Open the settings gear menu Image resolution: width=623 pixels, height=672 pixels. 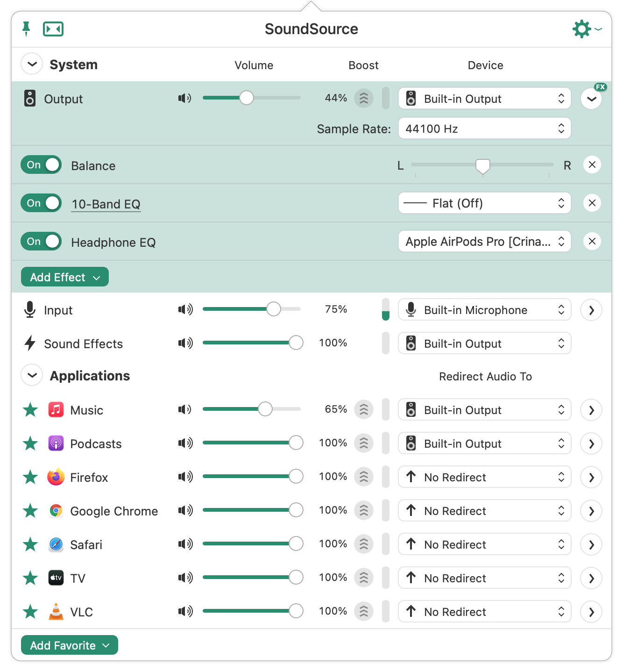pos(587,29)
